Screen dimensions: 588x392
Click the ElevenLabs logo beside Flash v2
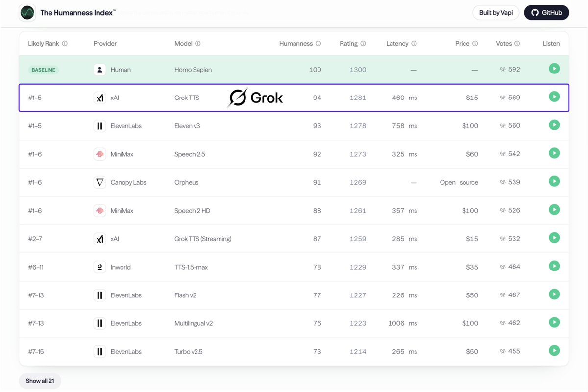[x=100, y=295]
